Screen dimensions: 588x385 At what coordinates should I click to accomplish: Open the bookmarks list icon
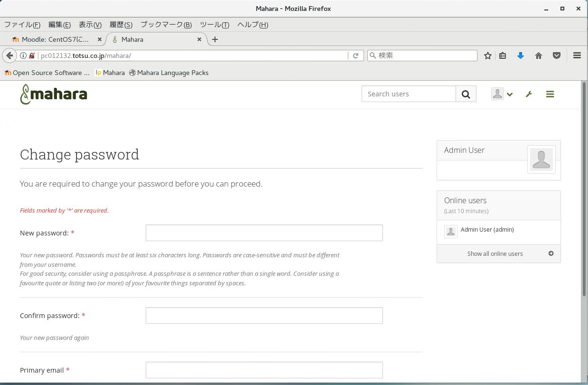[503, 56]
